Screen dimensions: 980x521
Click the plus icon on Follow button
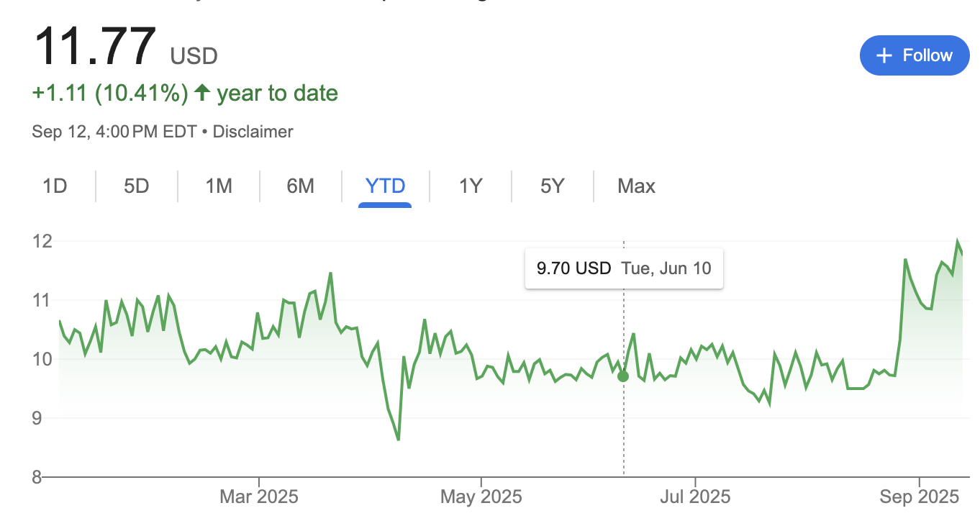coord(884,55)
